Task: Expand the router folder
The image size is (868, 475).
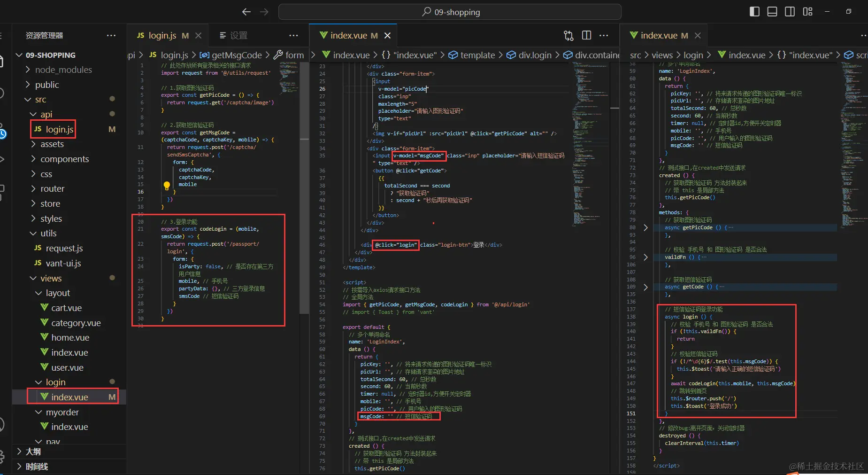Action: click(x=52, y=189)
